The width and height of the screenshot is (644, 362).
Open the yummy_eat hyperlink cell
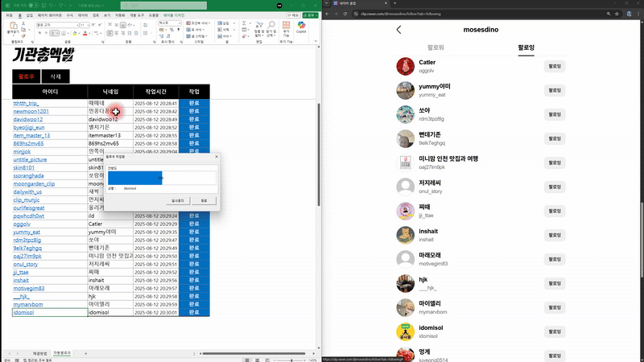pyautogui.click(x=27, y=232)
